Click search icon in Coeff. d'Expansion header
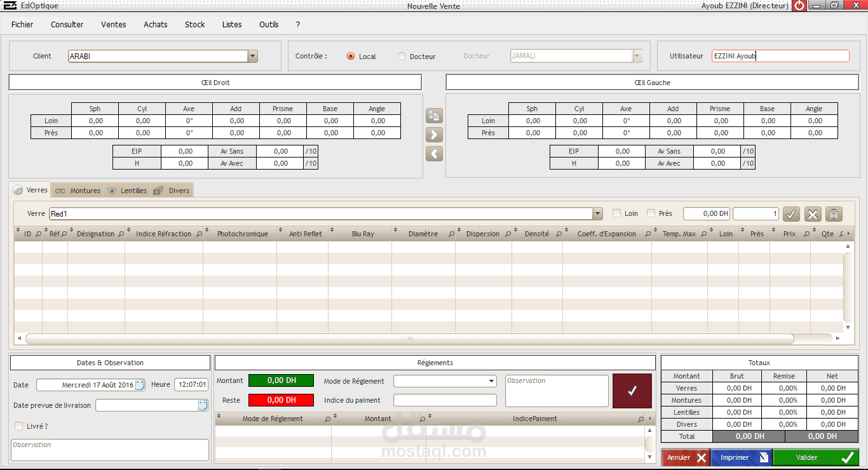Screen dimensions: 868x470 click(648, 234)
